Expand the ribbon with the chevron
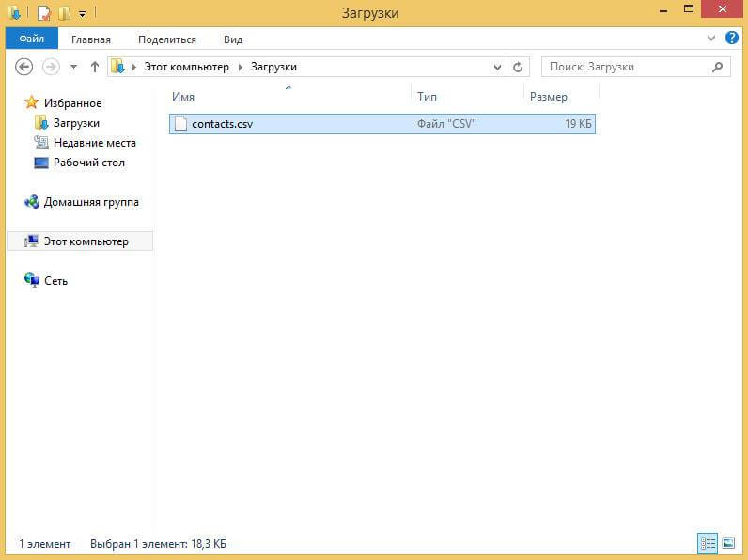Image resolution: width=748 pixels, height=560 pixels. [x=710, y=39]
